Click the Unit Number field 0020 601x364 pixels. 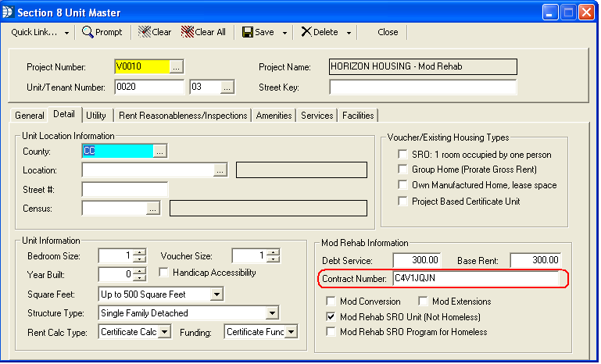coord(149,87)
